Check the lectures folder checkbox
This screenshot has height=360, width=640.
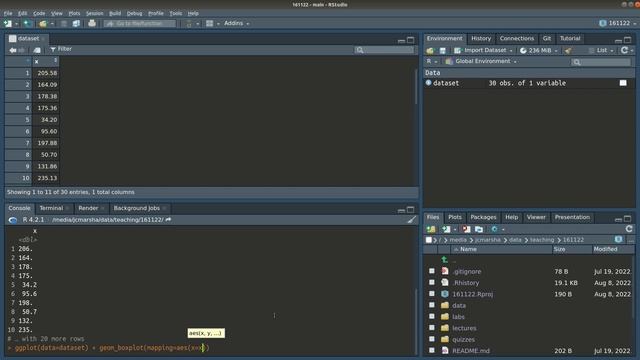pos(431,328)
